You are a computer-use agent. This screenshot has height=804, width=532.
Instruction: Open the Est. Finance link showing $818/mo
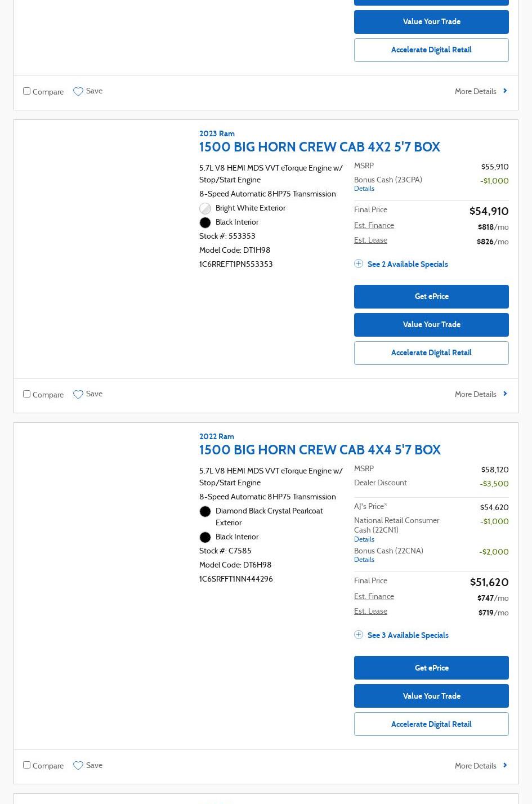[x=374, y=225]
